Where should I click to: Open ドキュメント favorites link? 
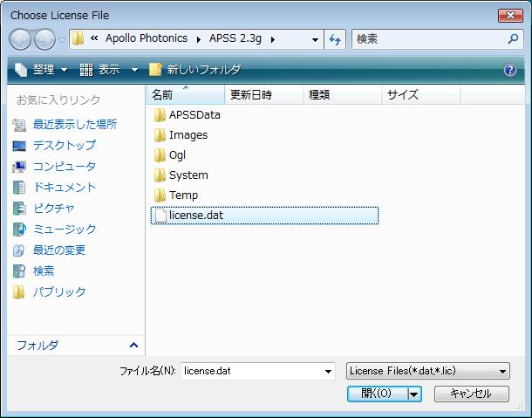[x=65, y=187]
